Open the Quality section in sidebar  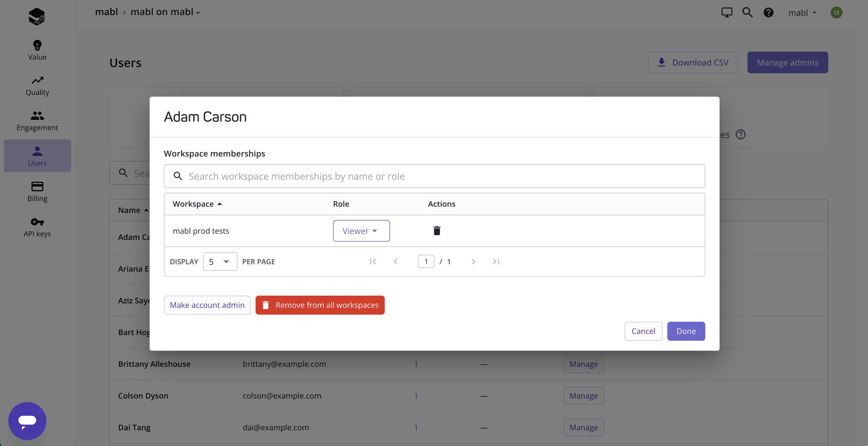pos(37,85)
